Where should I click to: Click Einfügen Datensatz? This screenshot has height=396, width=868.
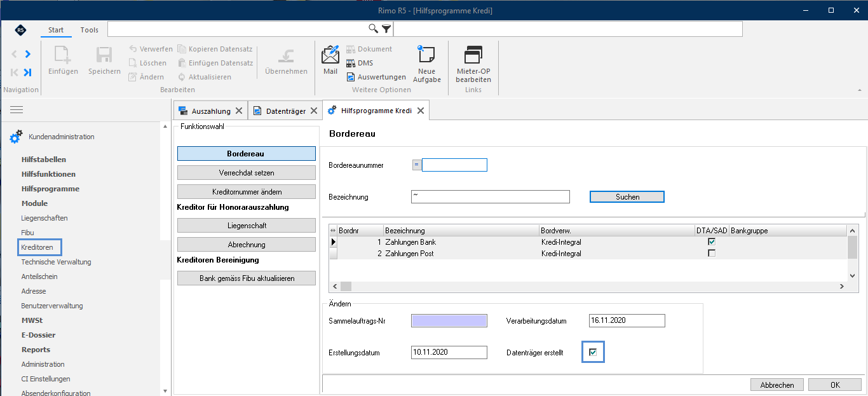tap(215, 63)
